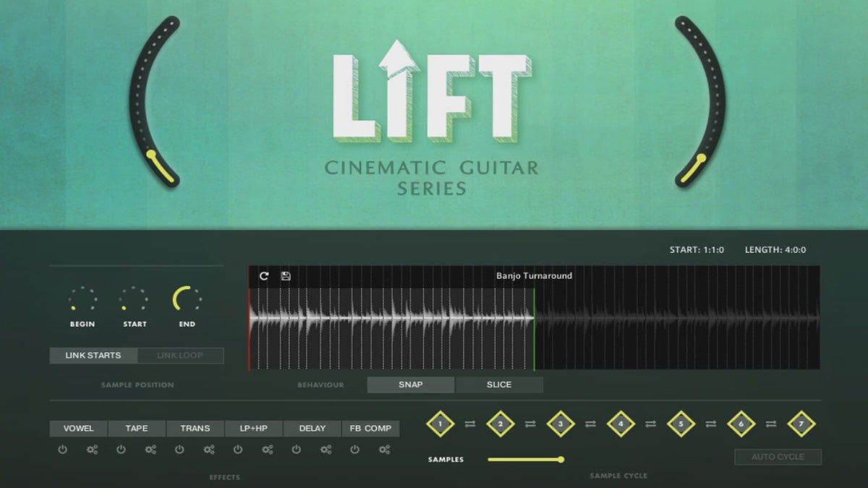Select the SLICE behaviour mode

click(x=499, y=385)
